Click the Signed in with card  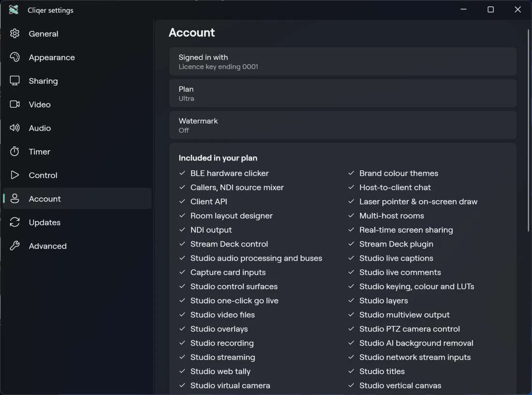(343, 61)
